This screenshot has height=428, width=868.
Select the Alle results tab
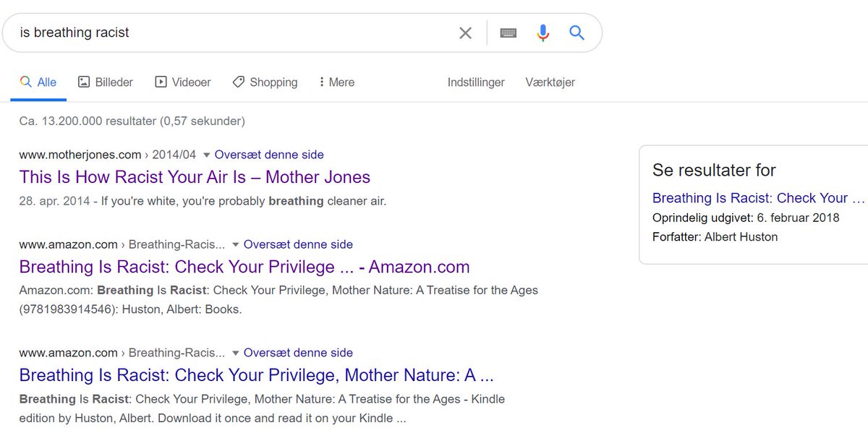[38, 82]
